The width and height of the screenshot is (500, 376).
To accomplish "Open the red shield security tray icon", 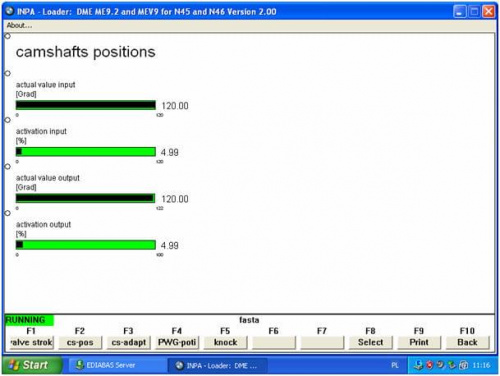I will coord(430,365).
